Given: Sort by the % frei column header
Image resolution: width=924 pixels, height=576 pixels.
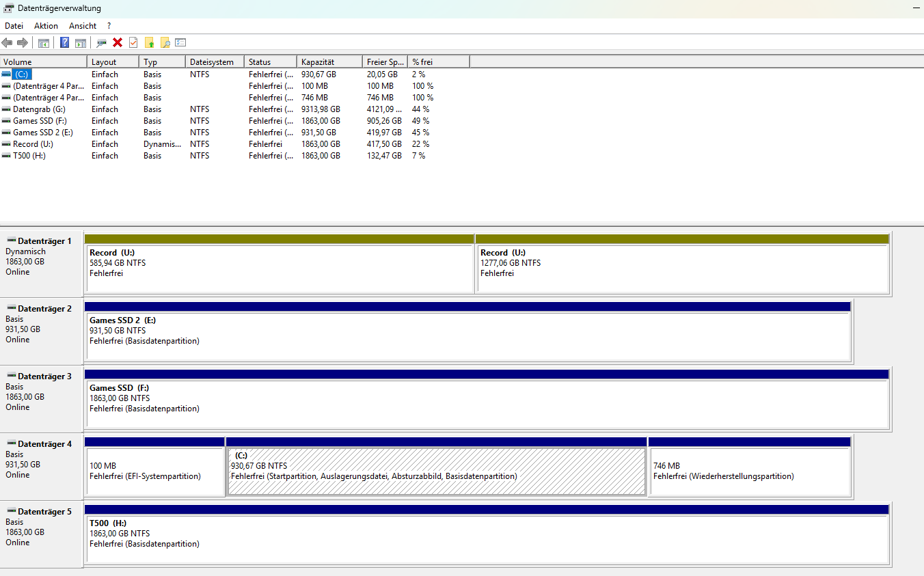Looking at the screenshot, I should pos(439,62).
